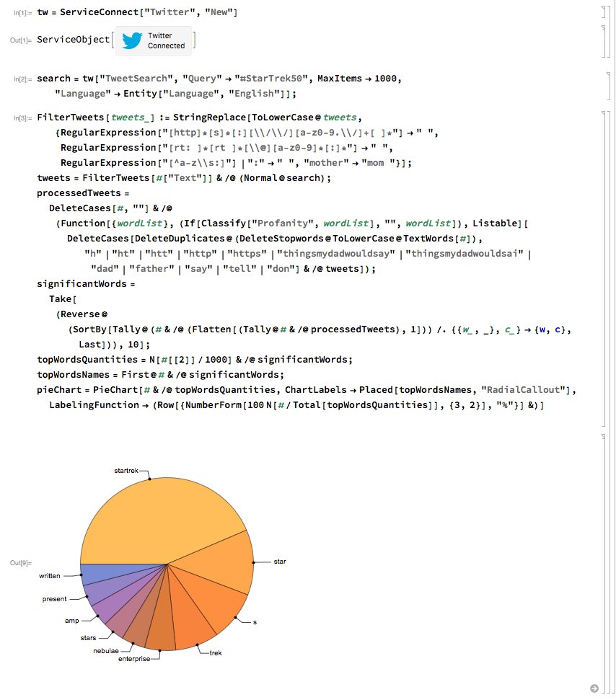616x700 pixels.
Task: Select the In[2] search cell bracket
Action: pos(608,87)
